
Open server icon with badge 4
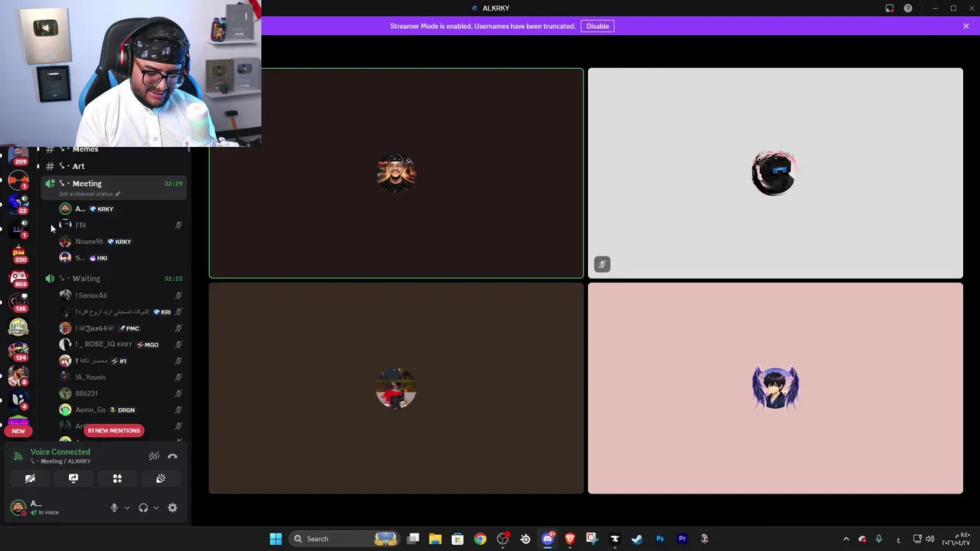[x=18, y=399]
